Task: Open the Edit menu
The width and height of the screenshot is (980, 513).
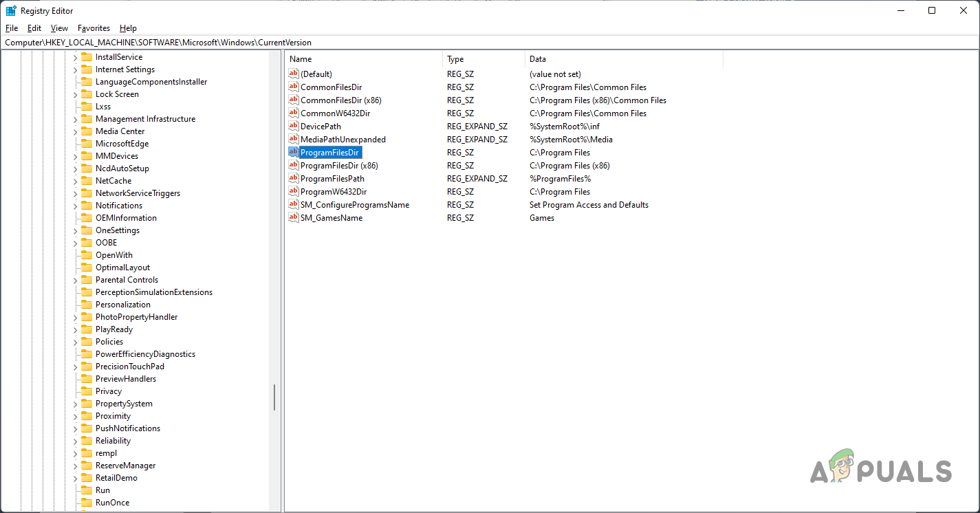Action: (x=34, y=28)
